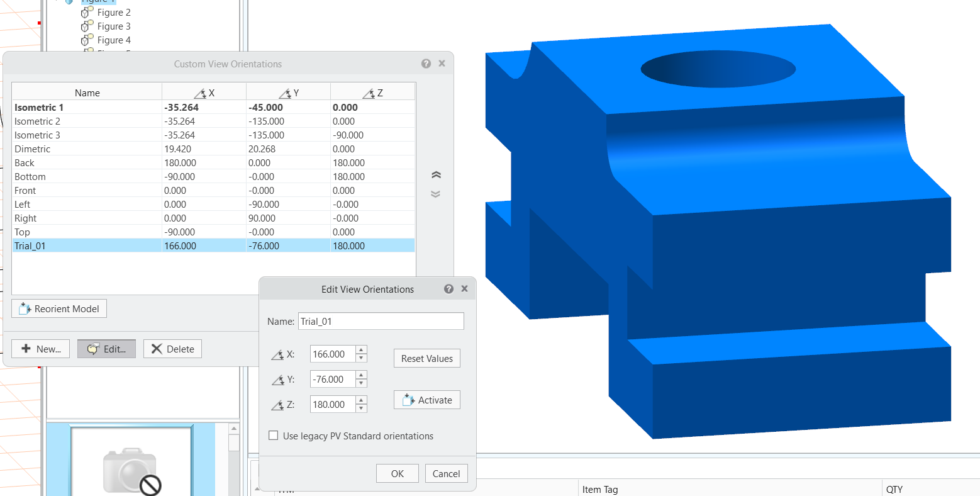Select the Edit orientation icon
The height and width of the screenshot is (496, 980).
(93, 348)
